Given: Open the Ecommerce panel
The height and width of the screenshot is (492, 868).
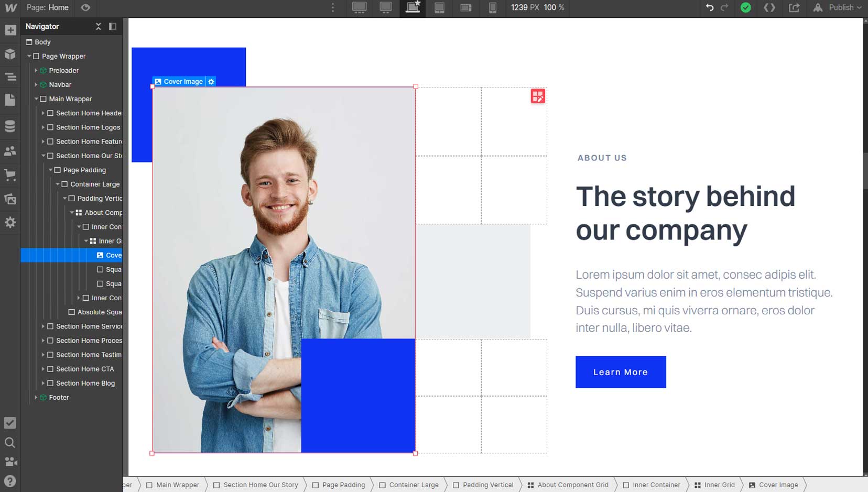Looking at the screenshot, I should (10, 175).
